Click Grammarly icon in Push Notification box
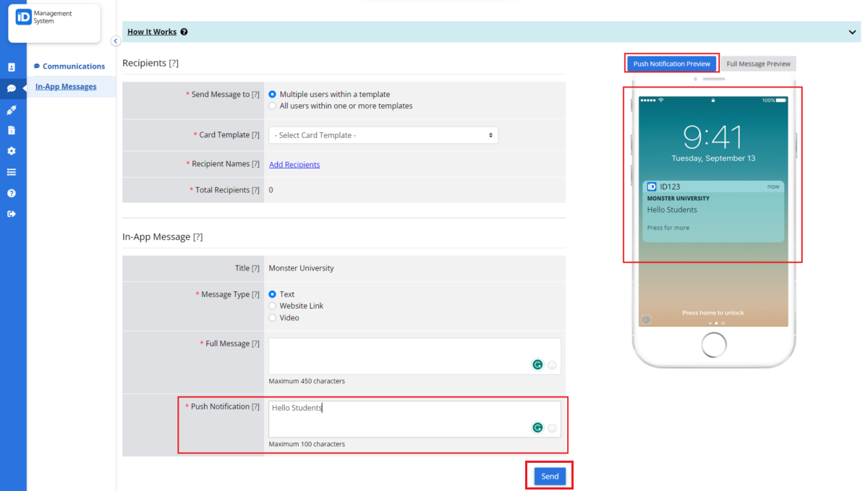The width and height of the screenshot is (868, 491). [537, 427]
